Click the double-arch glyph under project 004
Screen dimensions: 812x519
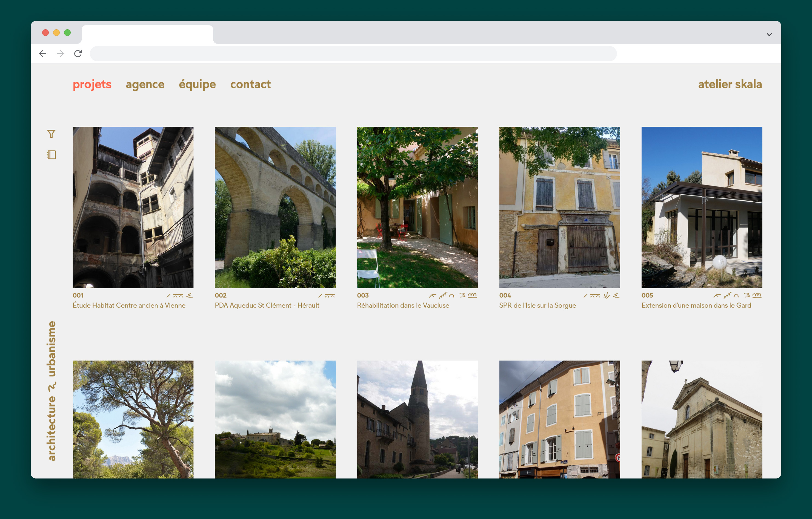coord(595,296)
